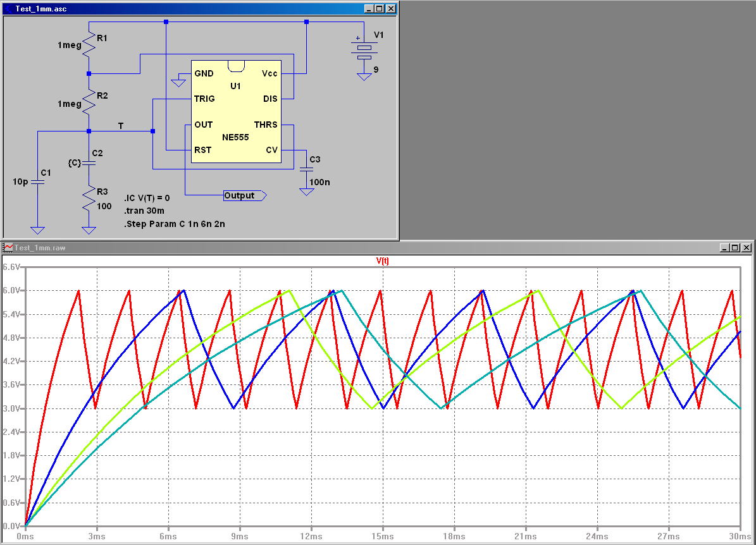The image size is (756, 545).
Task: Select the C3 capacitor symbol
Action: 307,169
